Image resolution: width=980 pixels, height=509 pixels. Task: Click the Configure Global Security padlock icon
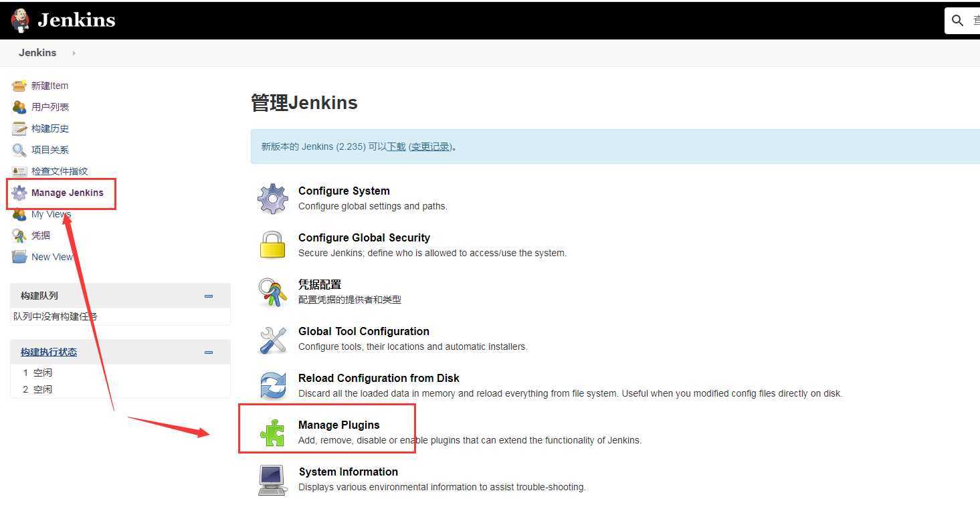click(273, 245)
